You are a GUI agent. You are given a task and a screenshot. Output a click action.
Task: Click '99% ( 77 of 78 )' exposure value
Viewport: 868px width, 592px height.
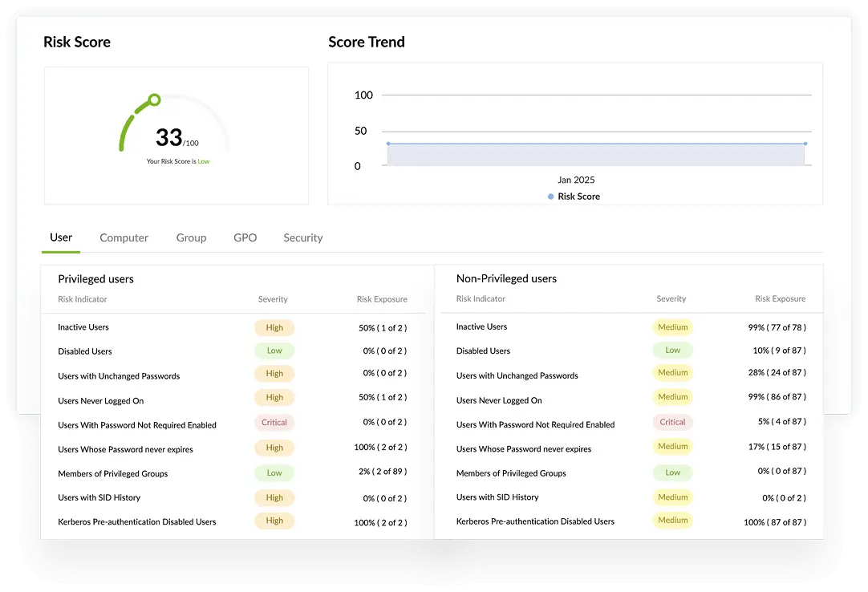click(777, 327)
